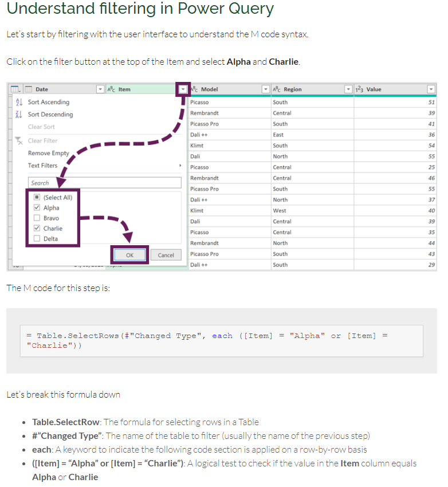Click the Cancel button
This screenshot has width=448, height=487.
166,255
